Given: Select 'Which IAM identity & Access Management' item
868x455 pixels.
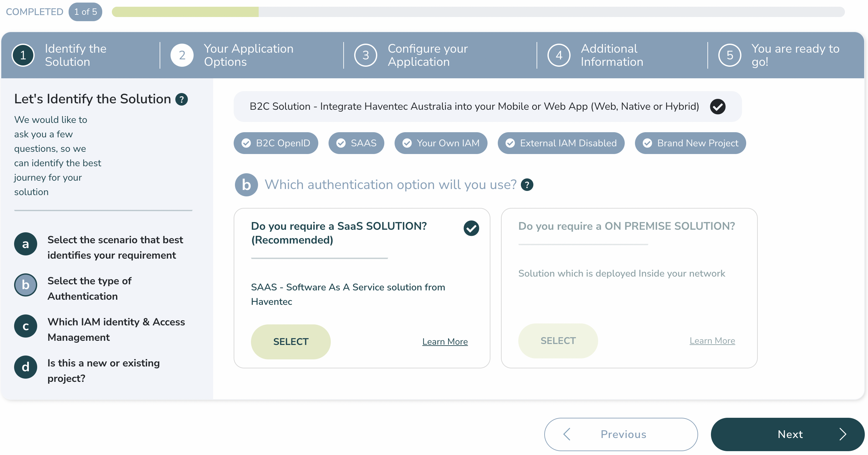Looking at the screenshot, I should pos(116,330).
